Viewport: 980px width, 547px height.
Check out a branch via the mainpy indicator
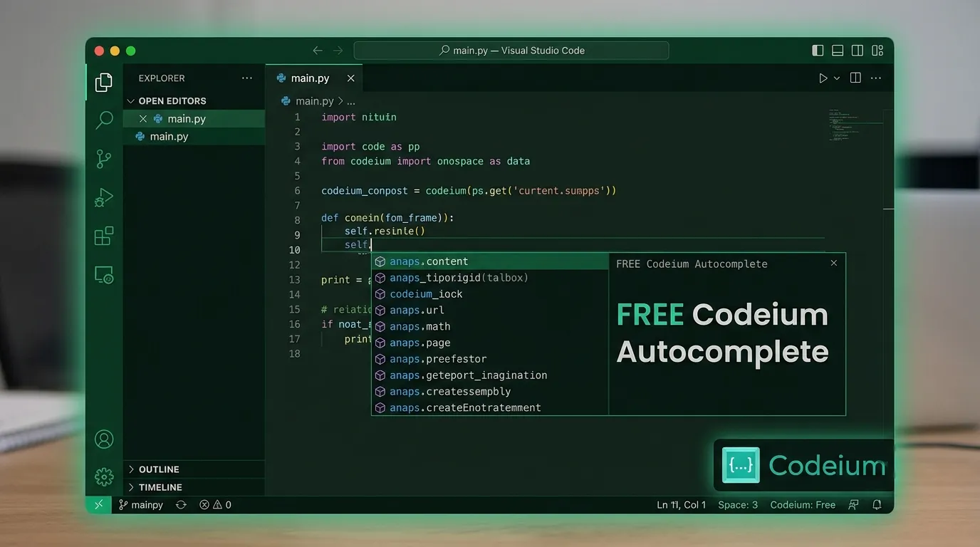[x=141, y=505]
